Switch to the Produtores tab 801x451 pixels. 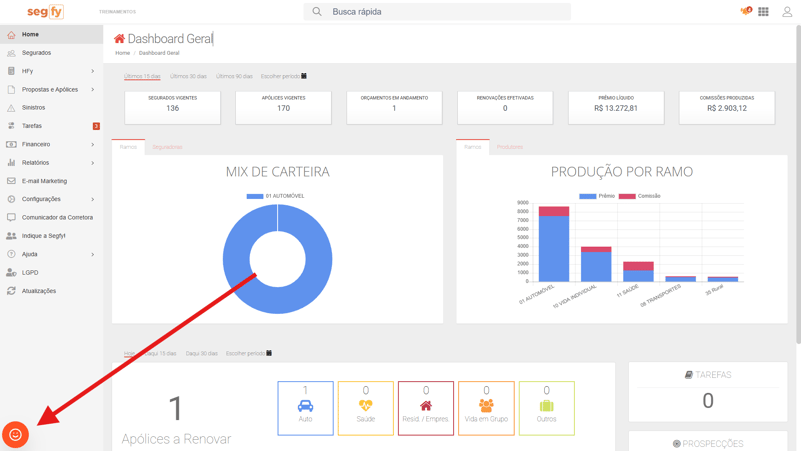(x=509, y=147)
